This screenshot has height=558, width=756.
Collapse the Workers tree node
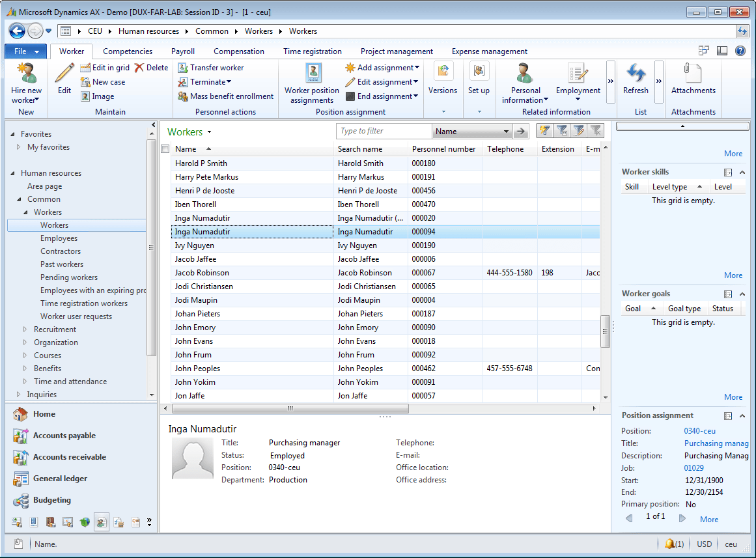click(26, 212)
